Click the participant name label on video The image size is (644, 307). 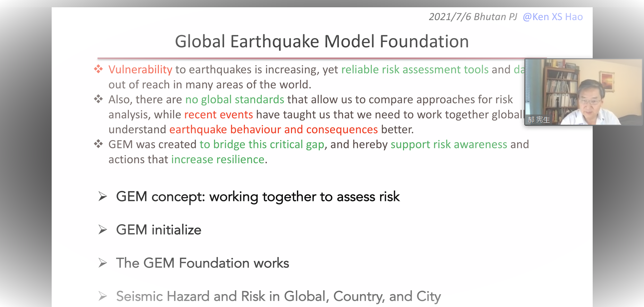point(539,120)
